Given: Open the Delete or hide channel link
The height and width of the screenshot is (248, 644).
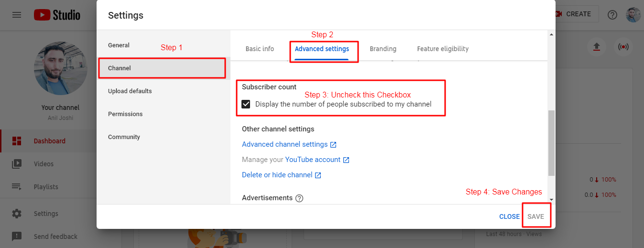Looking at the screenshot, I should point(277,175).
